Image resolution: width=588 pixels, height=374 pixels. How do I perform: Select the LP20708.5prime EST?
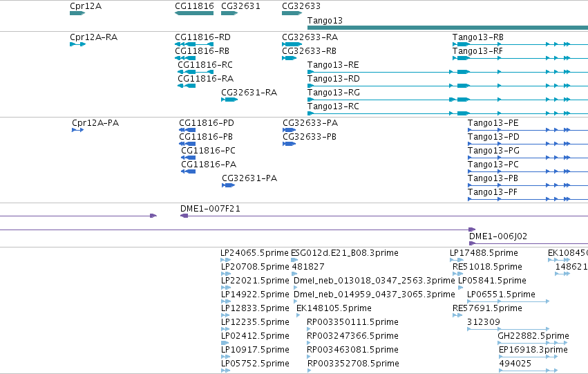225,274
